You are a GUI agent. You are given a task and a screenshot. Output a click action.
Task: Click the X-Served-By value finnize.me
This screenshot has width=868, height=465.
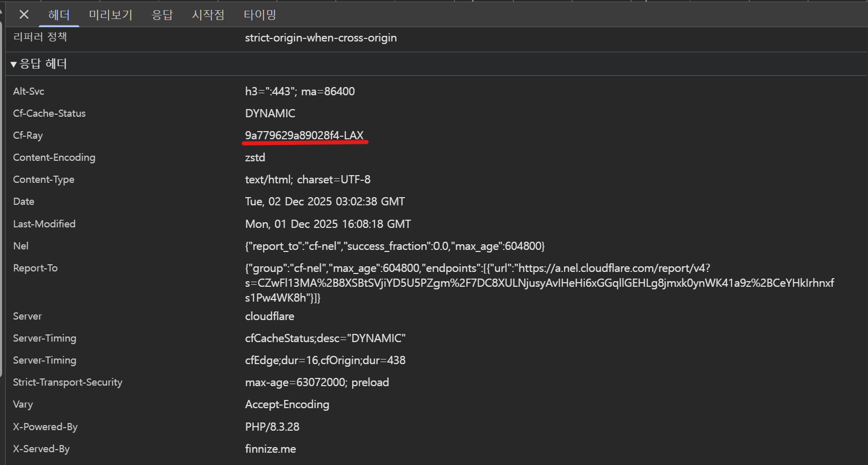pos(270,449)
